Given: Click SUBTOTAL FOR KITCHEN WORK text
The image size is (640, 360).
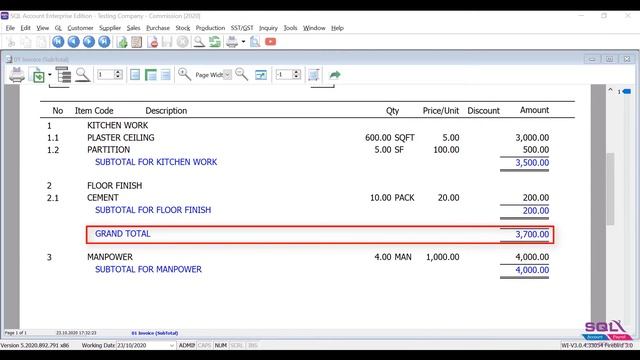Looking at the screenshot, I should pyautogui.click(x=156, y=162).
